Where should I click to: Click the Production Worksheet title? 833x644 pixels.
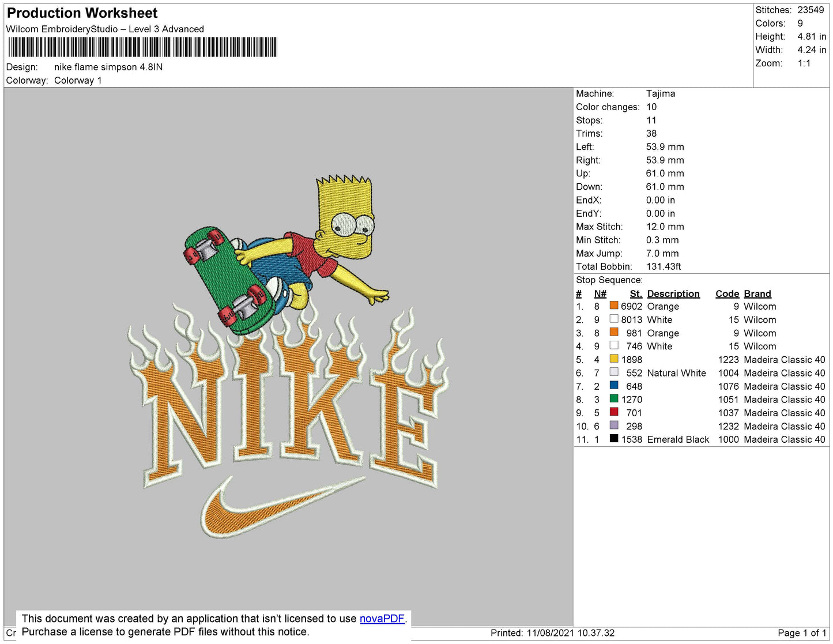[82, 13]
